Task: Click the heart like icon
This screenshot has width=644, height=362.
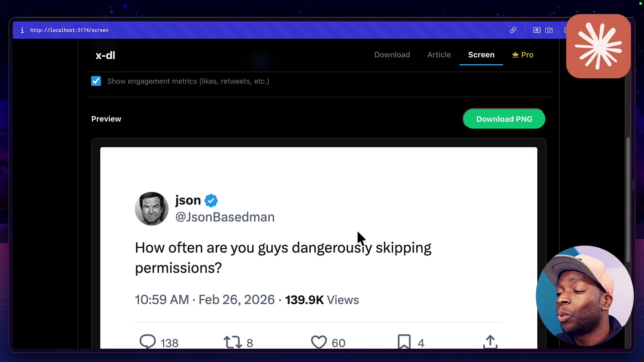Action: coord(319,342)
